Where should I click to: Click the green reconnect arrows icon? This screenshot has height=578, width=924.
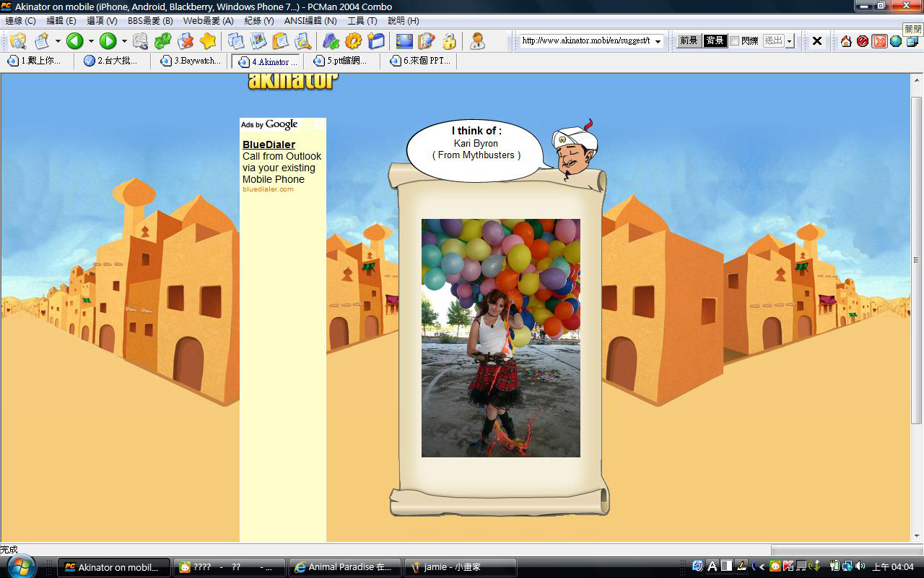pyautogui.click(x=163, y=40)
